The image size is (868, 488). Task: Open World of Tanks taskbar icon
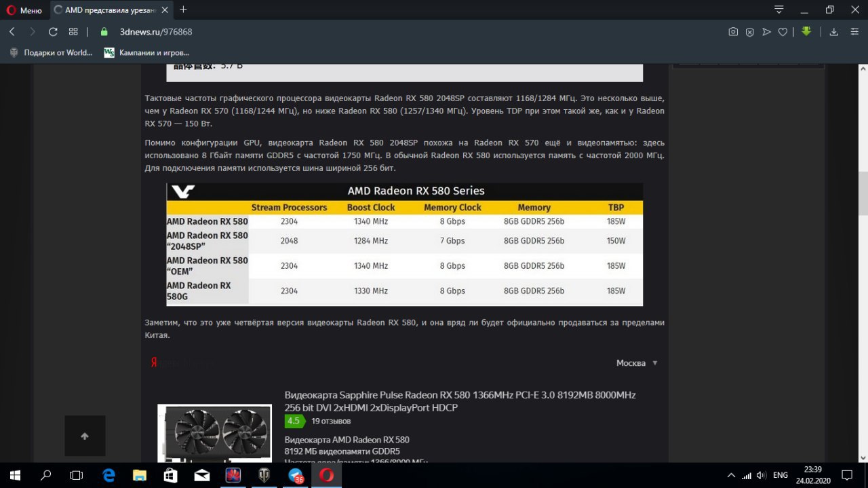pyautogui.click(x=264, y=475)
